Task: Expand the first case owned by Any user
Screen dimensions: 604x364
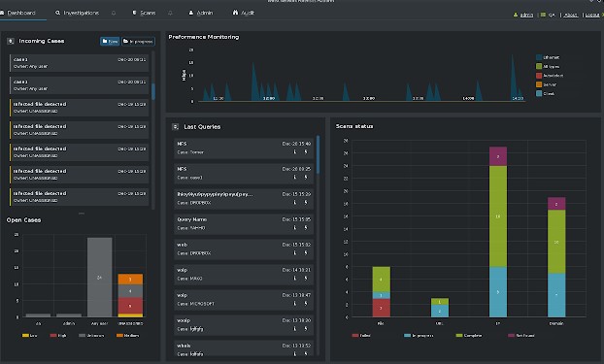Action: 80,63
